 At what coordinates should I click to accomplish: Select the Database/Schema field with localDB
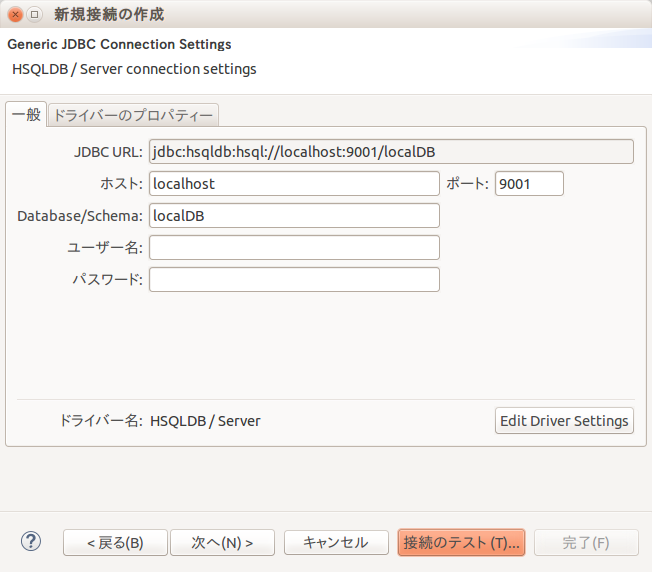[294, 216]
